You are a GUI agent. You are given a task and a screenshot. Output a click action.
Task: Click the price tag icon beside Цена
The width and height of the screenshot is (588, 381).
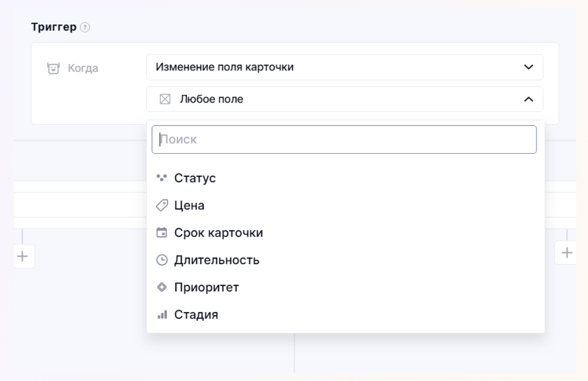pyautogui.click(x=161, y=206)
